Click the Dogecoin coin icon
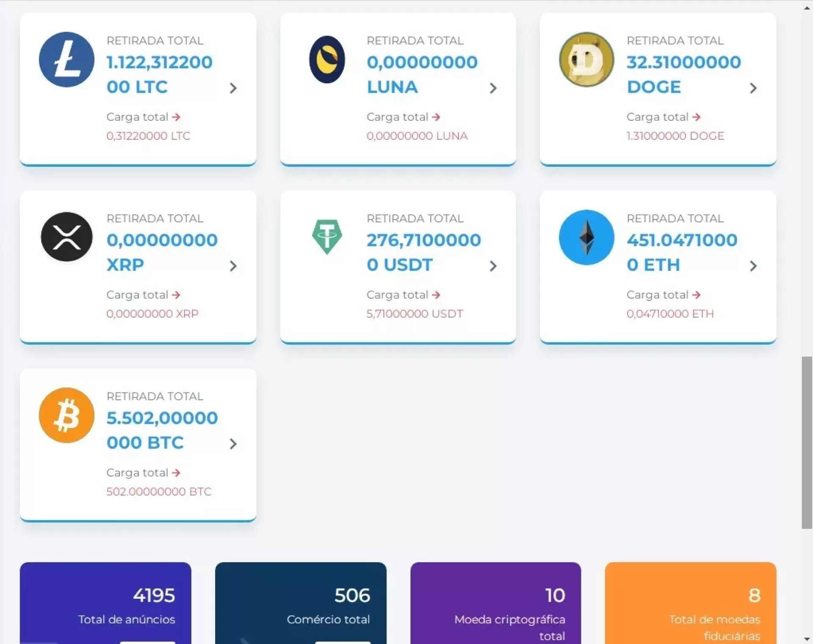The image size is (813, 644). coord(586,60)
